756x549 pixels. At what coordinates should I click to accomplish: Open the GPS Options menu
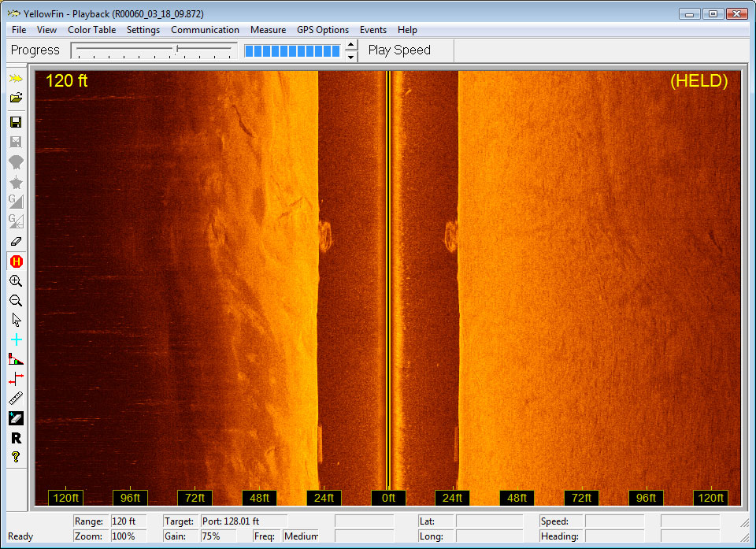[x=322, y=30]
